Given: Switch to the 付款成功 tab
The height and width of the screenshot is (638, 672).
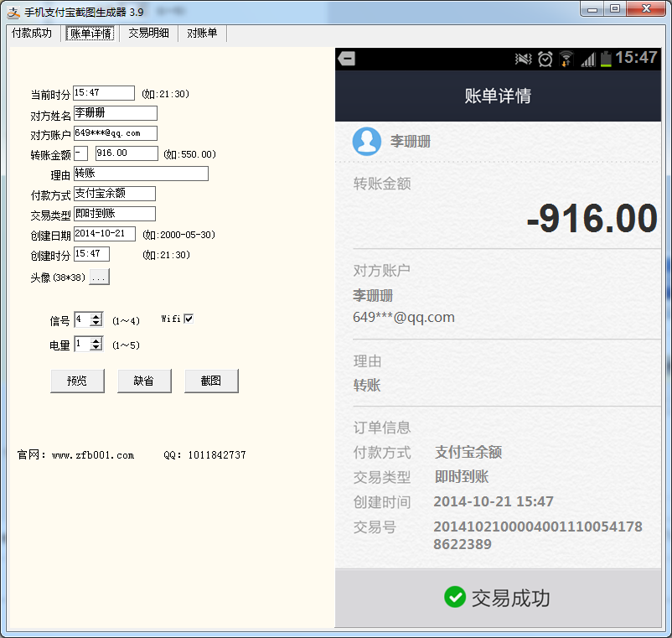Looking at the screenshot, I should pyautogui.click(x=32, y=34).
